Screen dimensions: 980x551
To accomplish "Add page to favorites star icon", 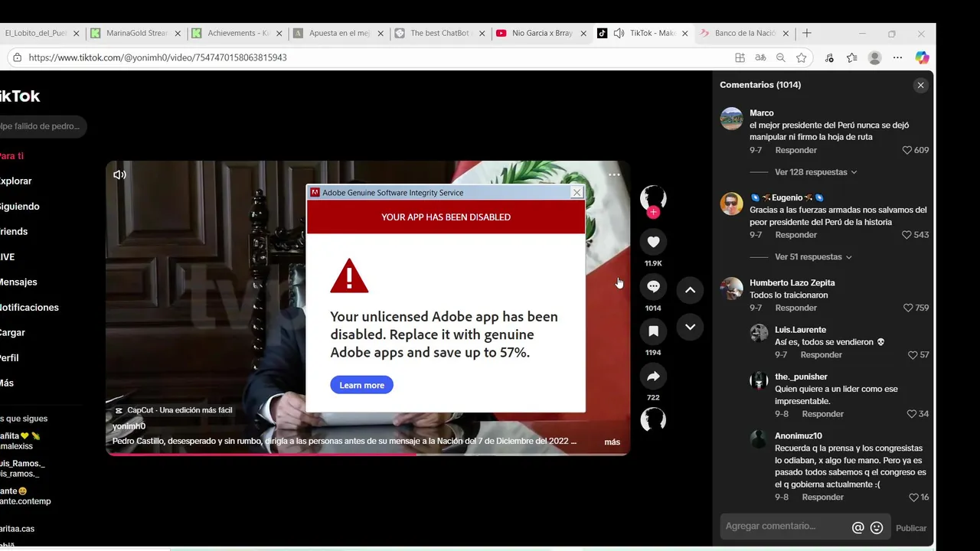I will coord(801,57).
